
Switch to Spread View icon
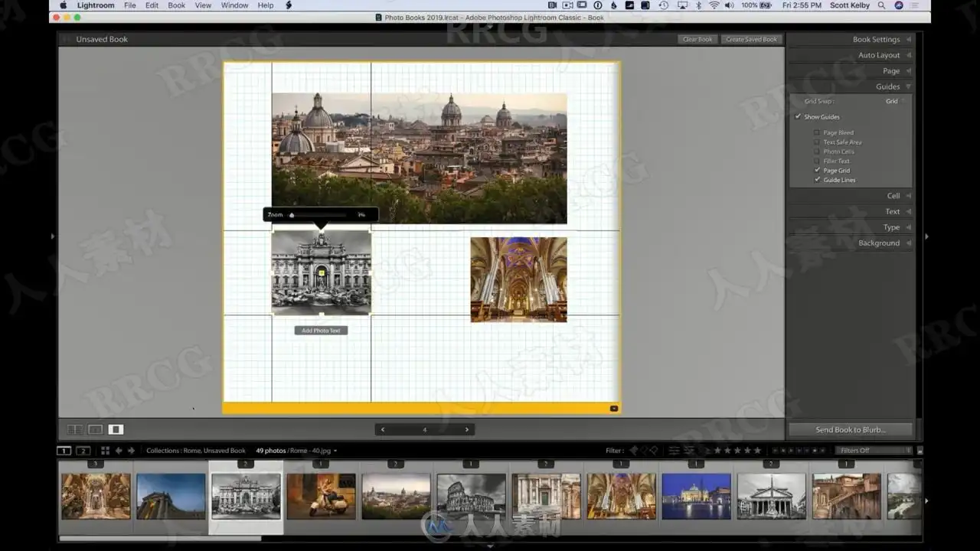(96, 429)
